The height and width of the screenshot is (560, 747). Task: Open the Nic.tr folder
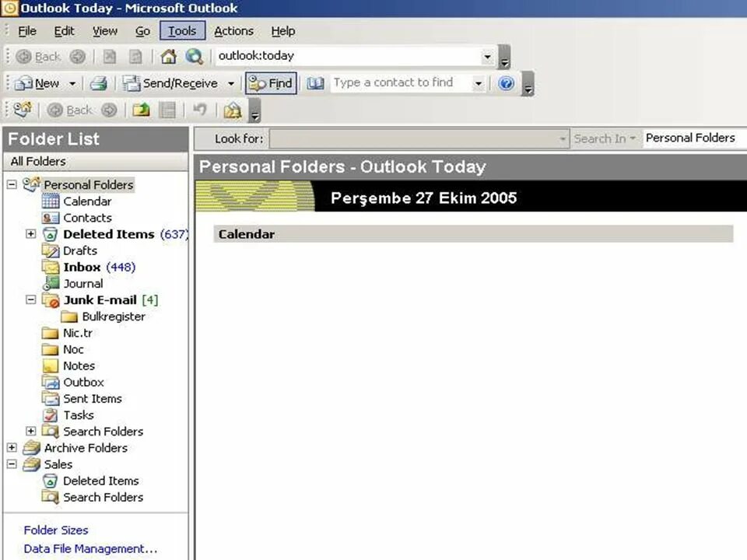coord(78,334)
